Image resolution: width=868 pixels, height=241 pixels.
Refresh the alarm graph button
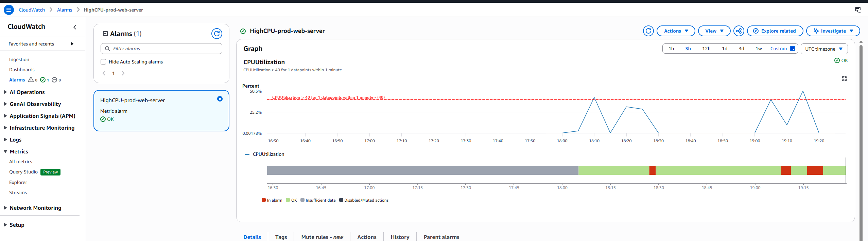(648, 31)
